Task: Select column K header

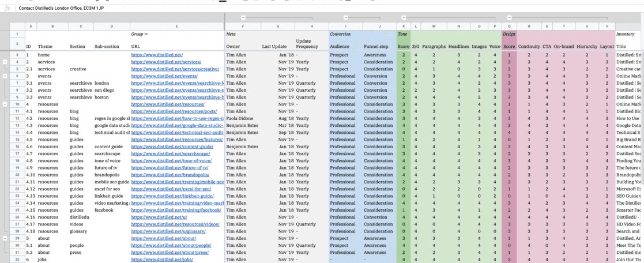Action: pyautogui.click(x=404, y=27)
